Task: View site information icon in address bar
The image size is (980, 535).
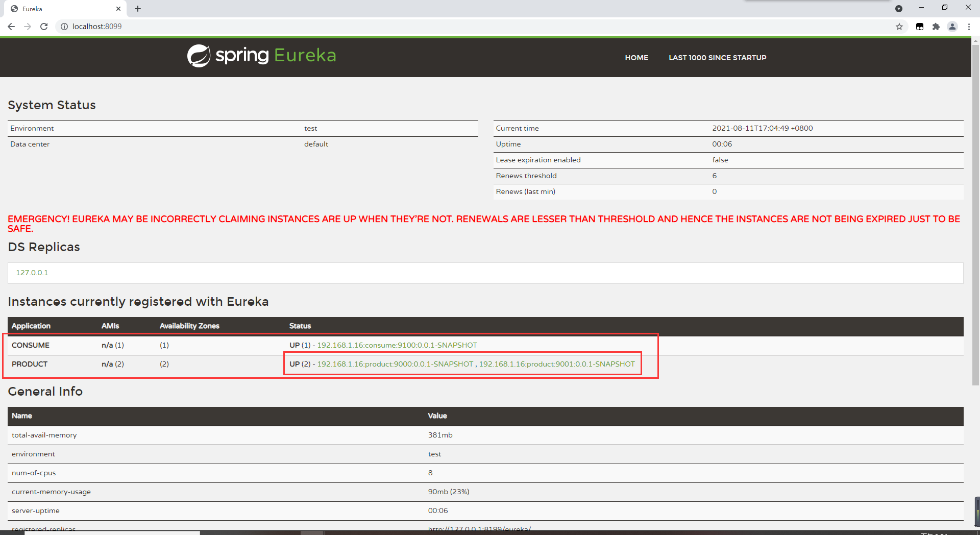Action: [64, 27]
